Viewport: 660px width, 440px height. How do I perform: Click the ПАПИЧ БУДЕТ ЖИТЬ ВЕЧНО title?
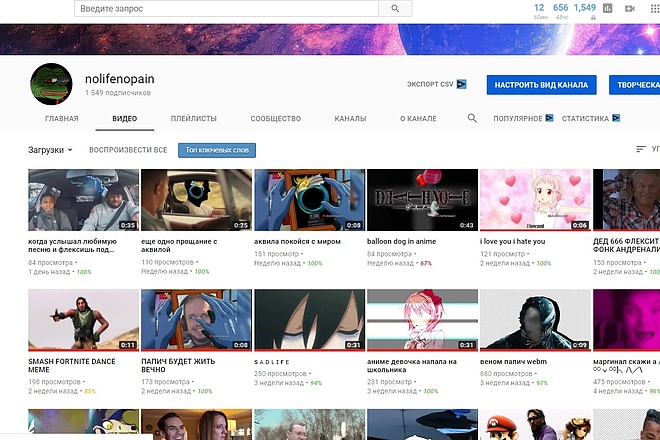pos(178,365)
